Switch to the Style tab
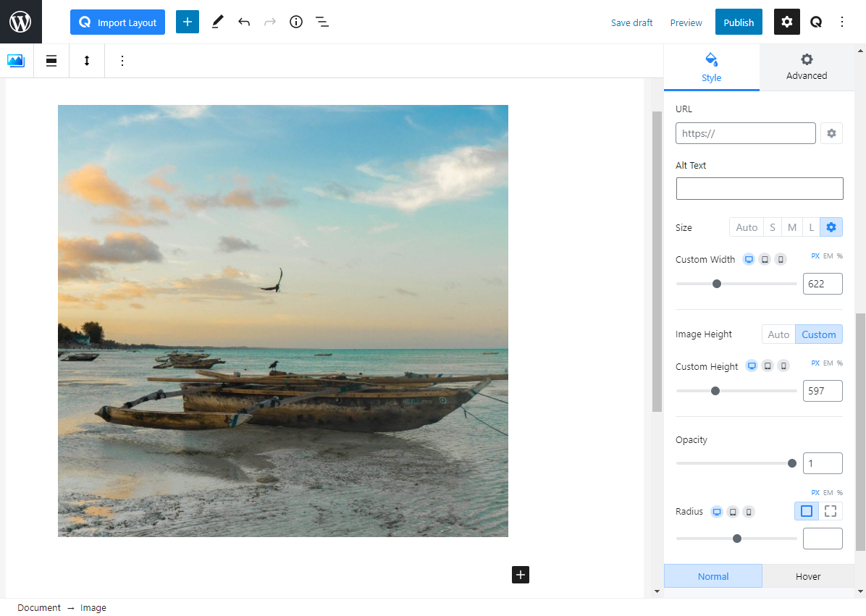The image size is (866, 616). (711, 67)
